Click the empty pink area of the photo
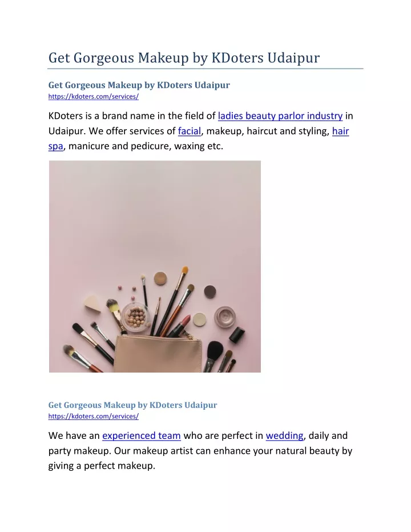 coord(155,210)
